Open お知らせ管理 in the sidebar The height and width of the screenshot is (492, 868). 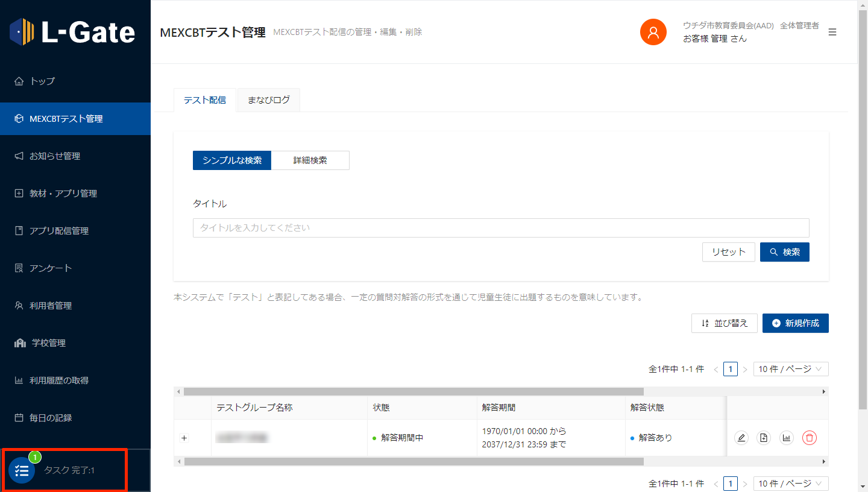[55, 156]
